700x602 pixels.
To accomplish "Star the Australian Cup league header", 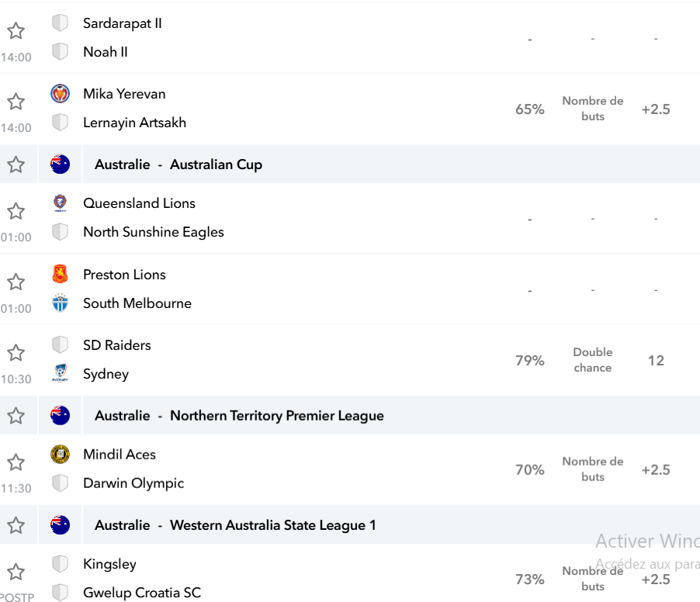I will coord(16,164).
